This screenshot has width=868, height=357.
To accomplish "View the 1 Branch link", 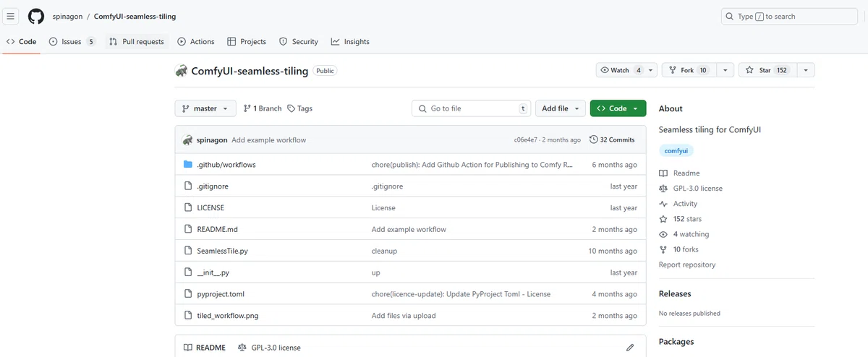I will point(263,108).
